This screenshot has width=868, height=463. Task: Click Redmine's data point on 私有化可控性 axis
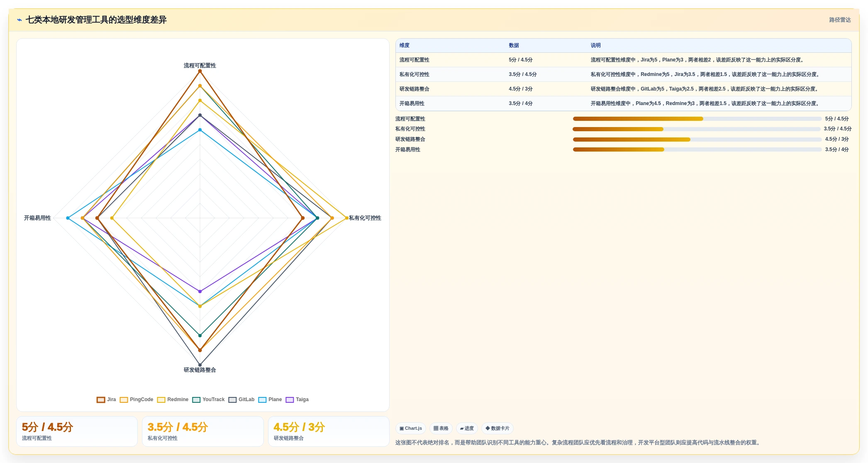(347, 218)
